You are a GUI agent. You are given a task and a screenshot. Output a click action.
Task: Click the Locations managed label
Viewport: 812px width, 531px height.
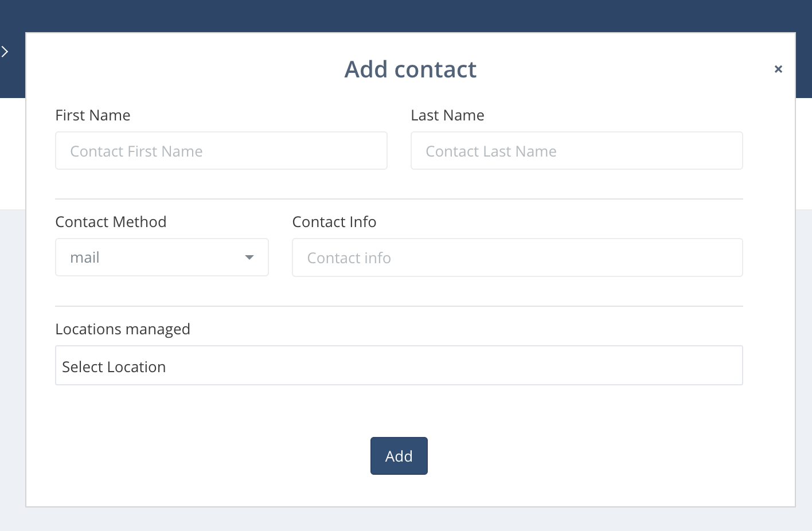point(123,329)
